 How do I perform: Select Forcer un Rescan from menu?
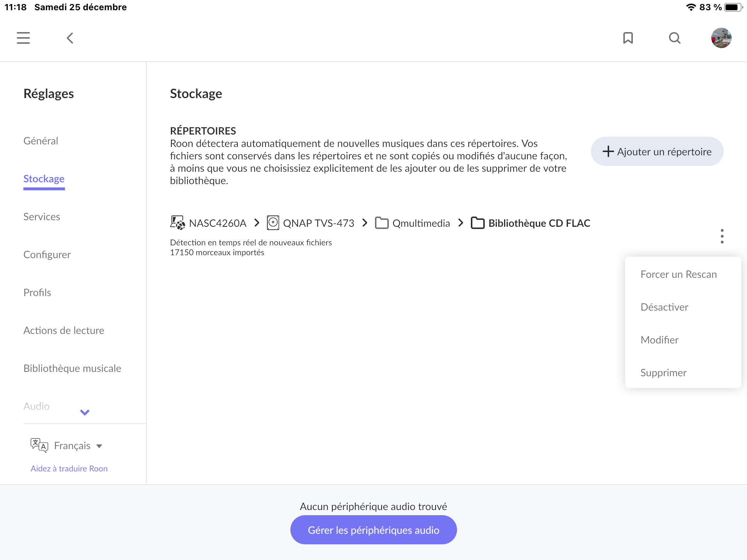[x=678, y=274]
